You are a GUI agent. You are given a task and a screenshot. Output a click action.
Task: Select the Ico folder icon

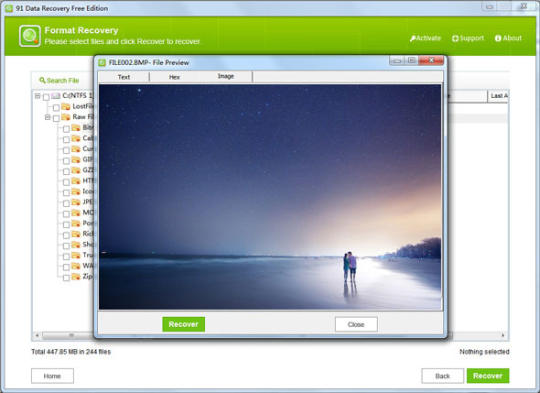click(x=76, y=192)
